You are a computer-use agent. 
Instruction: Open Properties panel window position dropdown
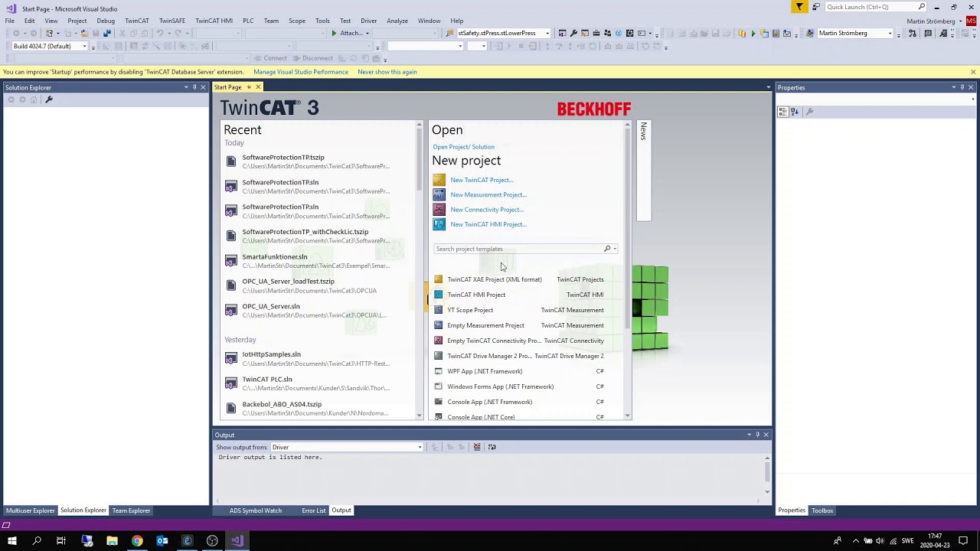click(954, 87)
